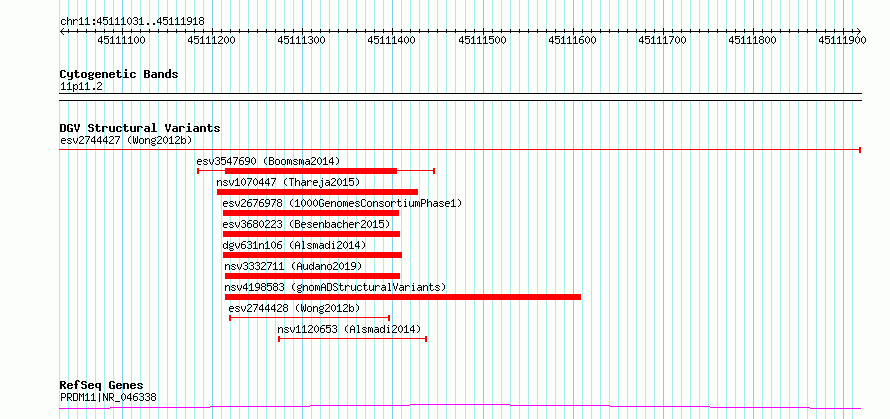Click ruler position 45111800
This screenshot has width=890, height=419.
coord(753,40)
